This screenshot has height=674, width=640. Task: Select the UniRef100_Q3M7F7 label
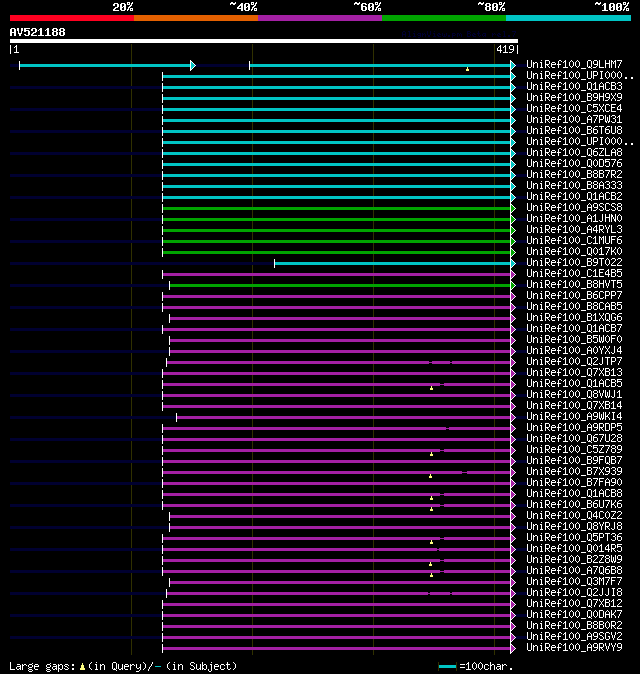574,582
